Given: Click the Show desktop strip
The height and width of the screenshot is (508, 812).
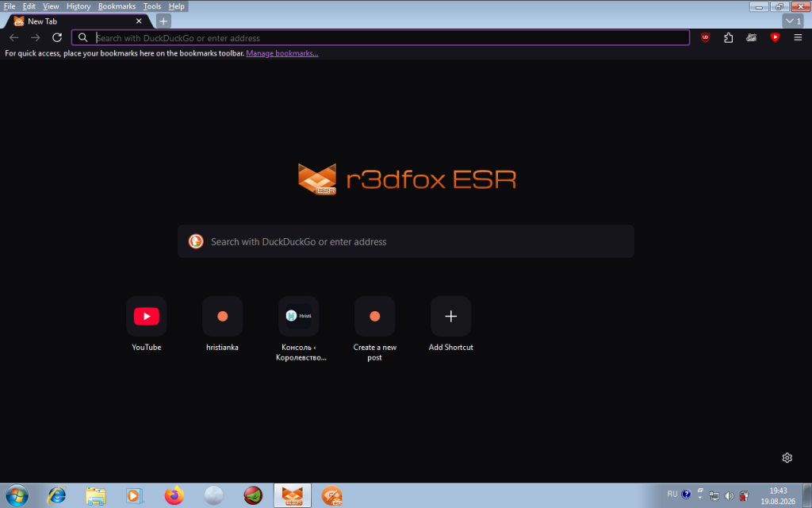Looking at the screenshot, I should pos(807,495).
